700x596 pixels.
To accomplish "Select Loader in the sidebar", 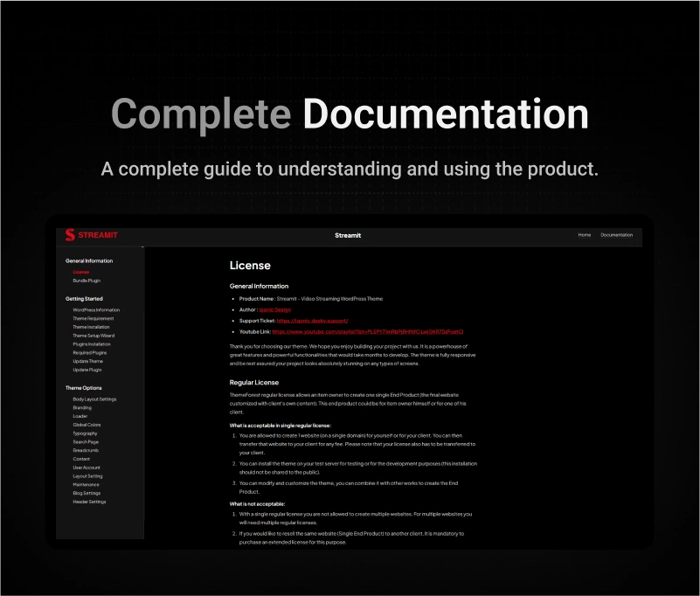I will coord(80,416).
